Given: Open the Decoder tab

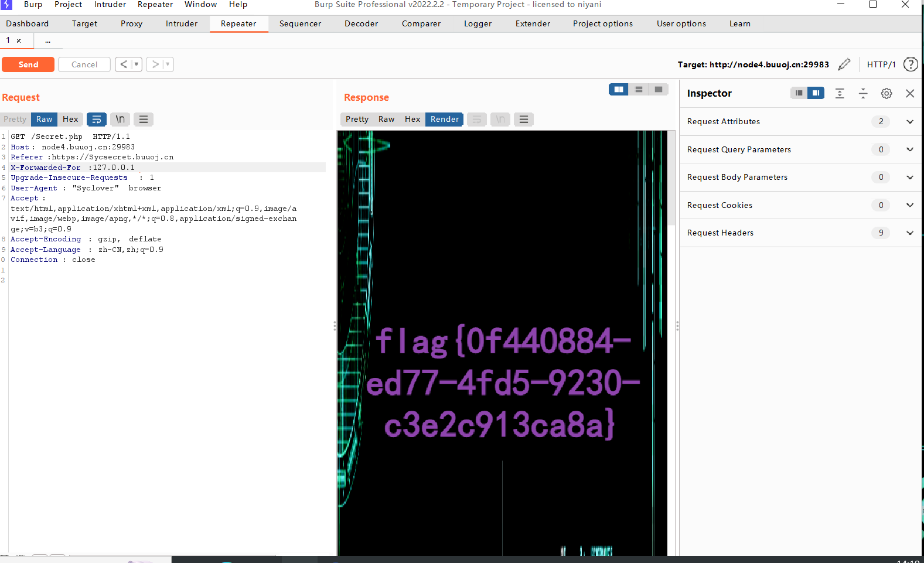Looking at the screenshot, I should (362, 23).
